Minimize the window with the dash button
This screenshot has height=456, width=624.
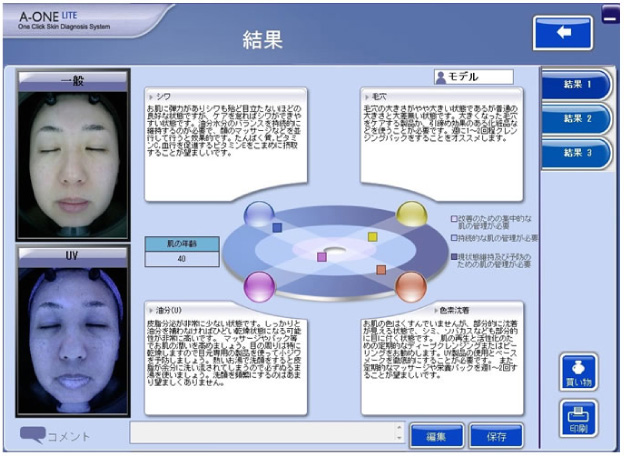pyautogui.click(x=610, y=14)
